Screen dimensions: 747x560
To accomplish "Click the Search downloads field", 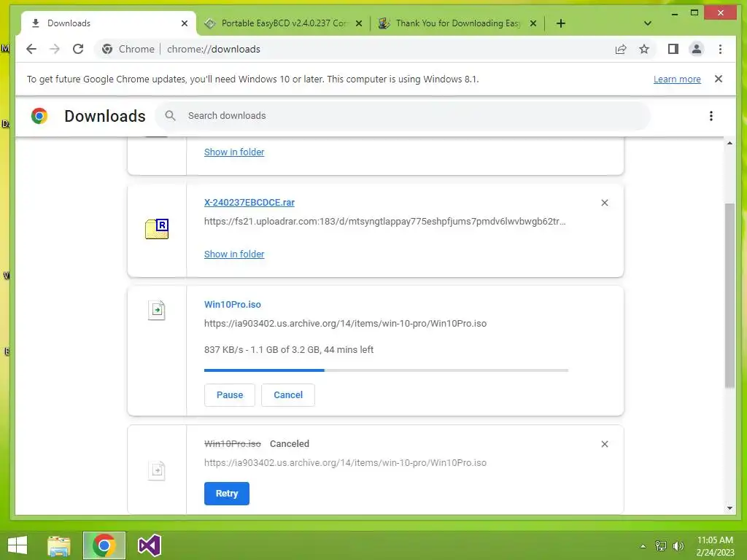I will pyautogui.click(x=403, y=116).
